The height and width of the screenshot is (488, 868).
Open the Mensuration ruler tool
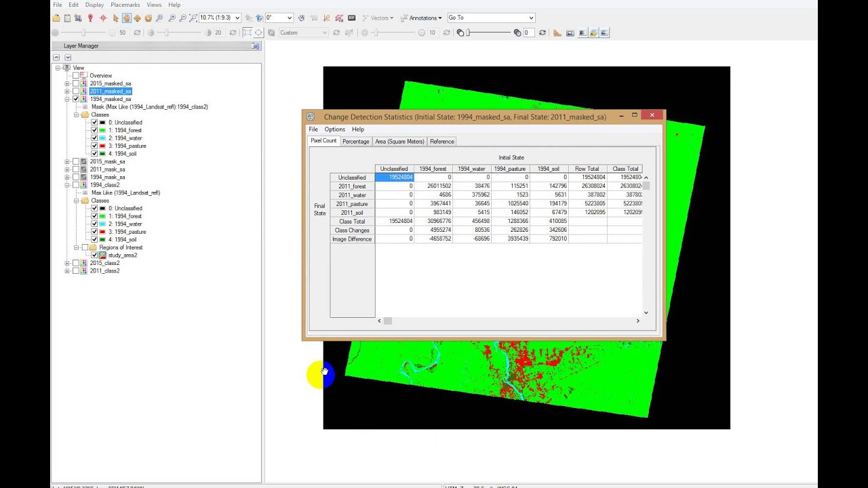557,33
